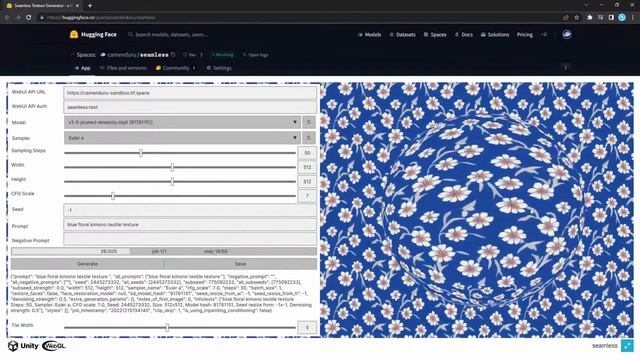Click the Seed input field

(x=190, y=210)
